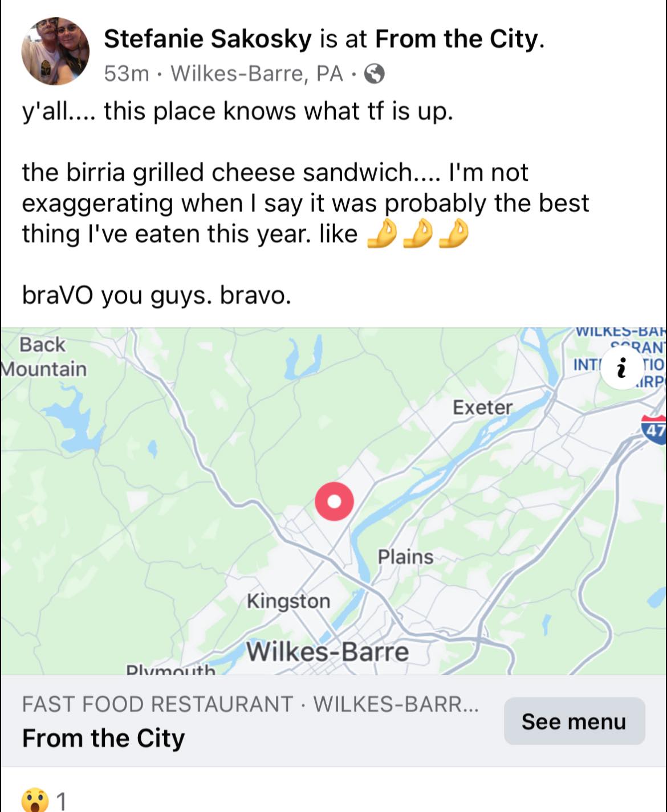Click the Fast Food Restaurant category label
Screen dimensions: 667x812
(157, 704)
